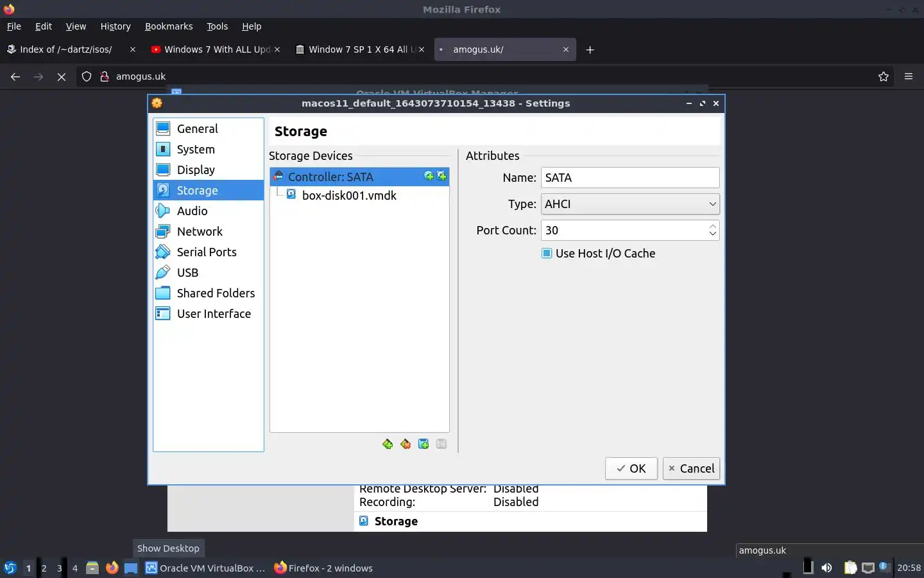
Task: Open file manager from taskbar
Action: tap(92, 568)
